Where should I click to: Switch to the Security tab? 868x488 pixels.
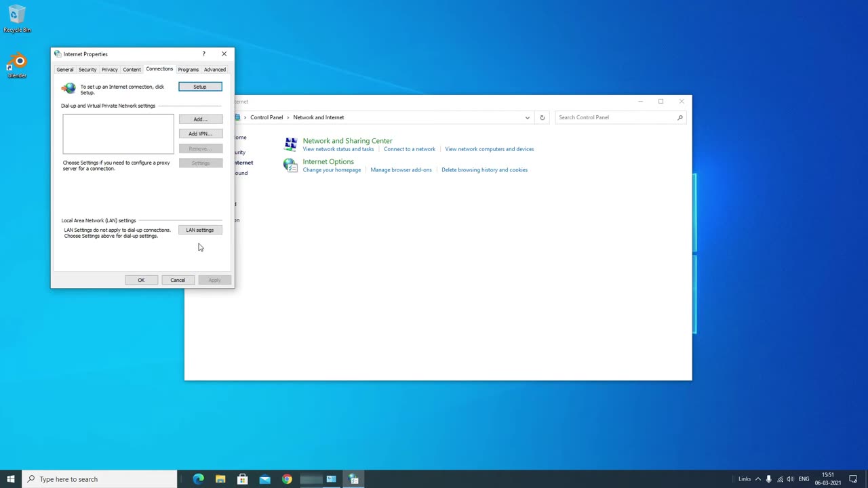[x=87, y=69]
